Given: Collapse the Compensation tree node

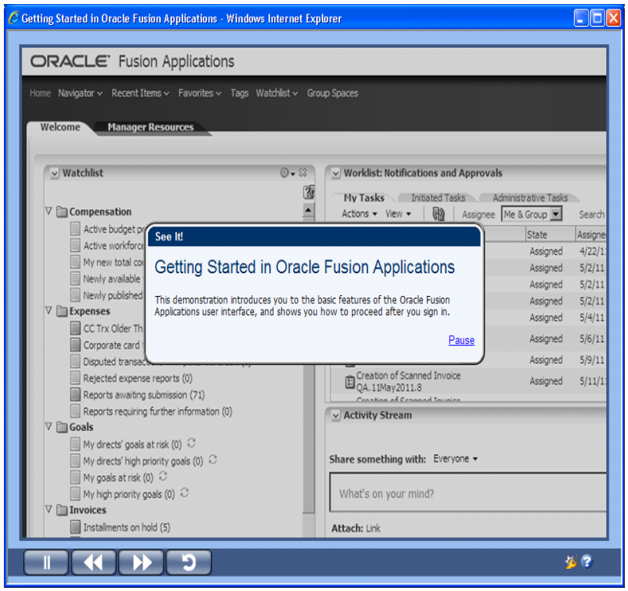Looking at the screenshot, I should click(49, 211).
